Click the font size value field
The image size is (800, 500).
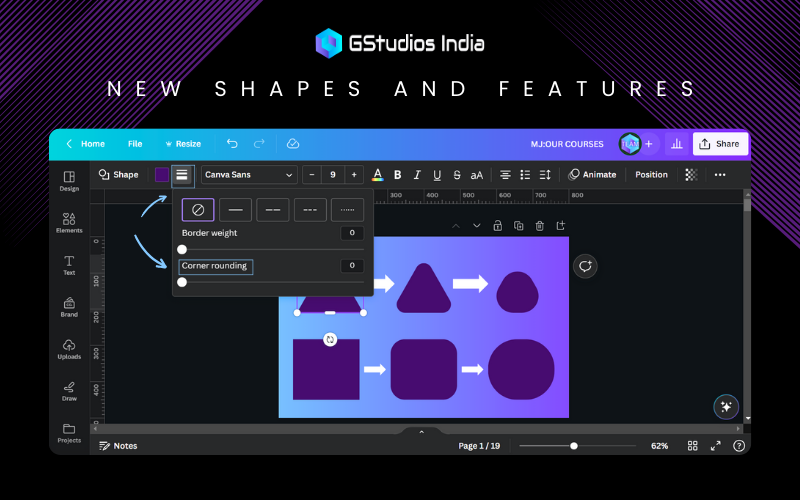[333, 174]
